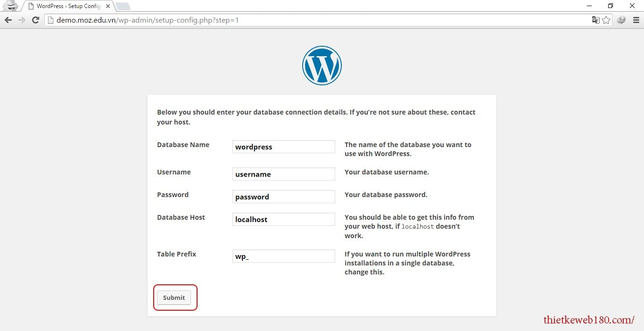Viewport: 644px width, 331px height.
Task: Bookmark this page with the star icon
Action: [605, 20]
